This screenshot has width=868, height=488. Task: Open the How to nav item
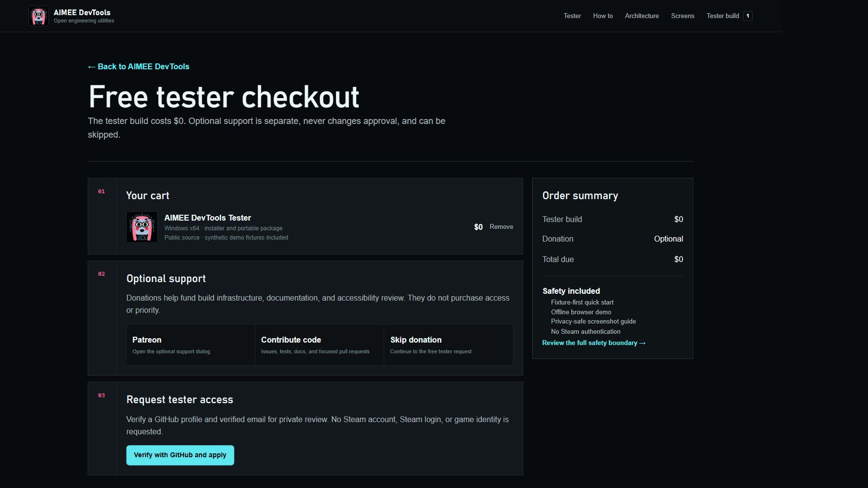pos(603,16)
